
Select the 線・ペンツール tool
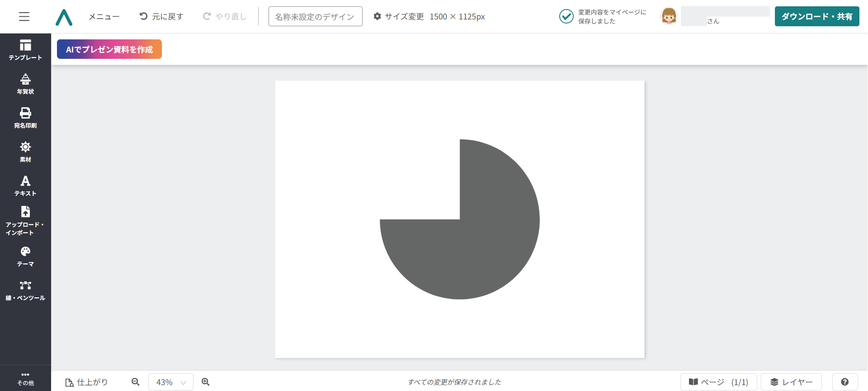(x=25, y=290)
